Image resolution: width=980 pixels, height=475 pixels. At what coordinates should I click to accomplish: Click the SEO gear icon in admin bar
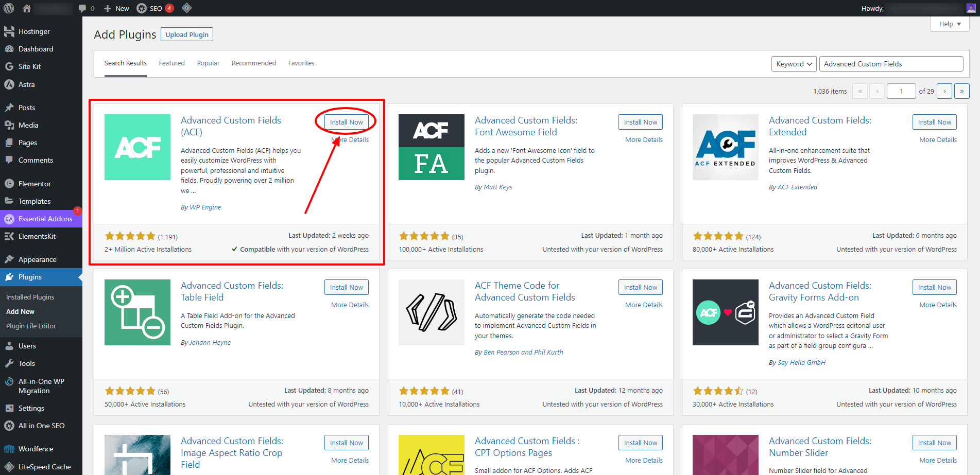(x=142, y=8)
